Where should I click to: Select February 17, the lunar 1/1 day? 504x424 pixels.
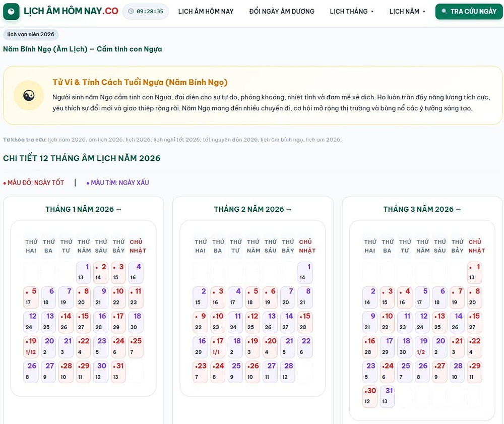coord(218,346)
